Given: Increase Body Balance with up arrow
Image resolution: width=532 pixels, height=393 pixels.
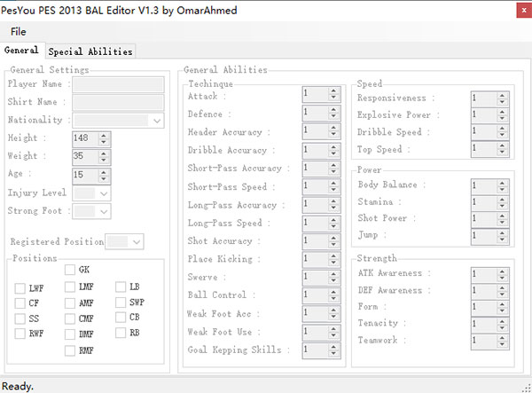Looking at the screenshot, I should click(502, 183).
